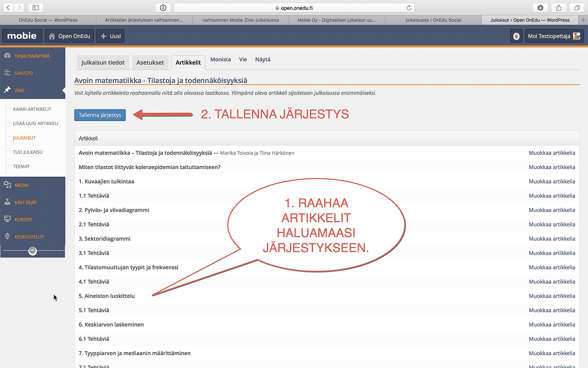This screenshot has height=368, width=588.
Task: Toggle Safari sidebar view button
Action: click(36, 8)
